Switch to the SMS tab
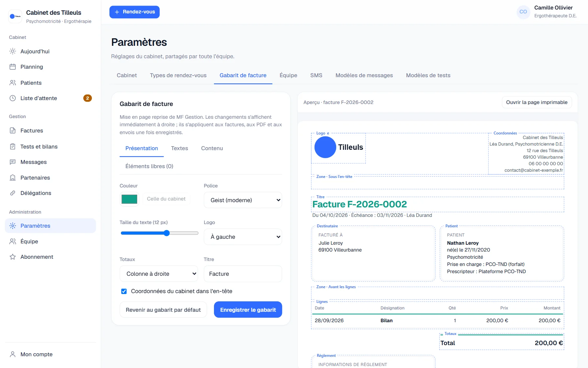Image resolution: width=588 pixels, height=368 pixels. [x=316, y=75]
